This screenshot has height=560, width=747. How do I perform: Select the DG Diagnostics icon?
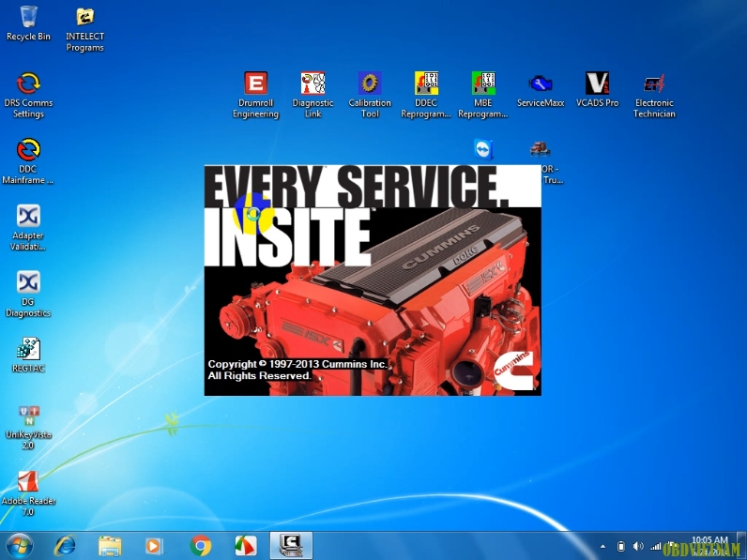click(28, 294)
